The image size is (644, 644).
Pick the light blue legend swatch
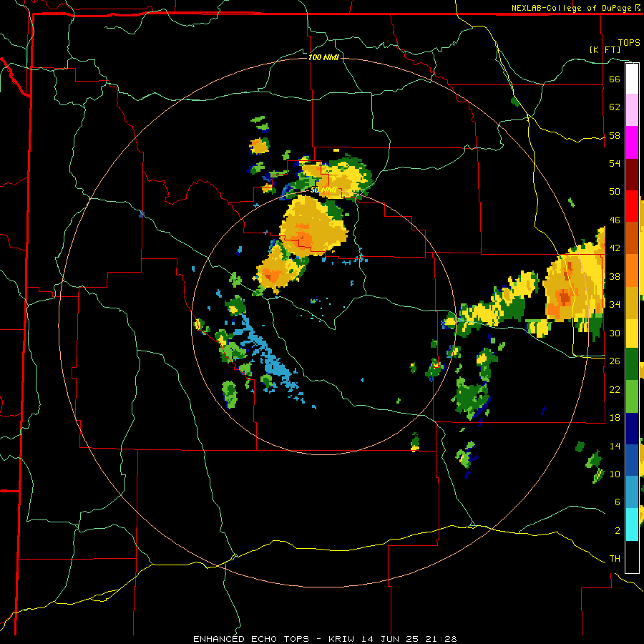[632, 492]
